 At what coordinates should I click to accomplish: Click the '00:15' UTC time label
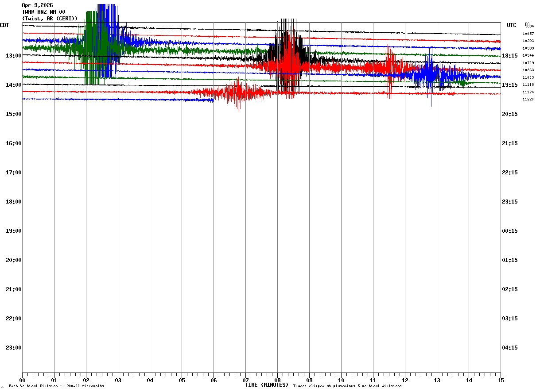[510, 231]
